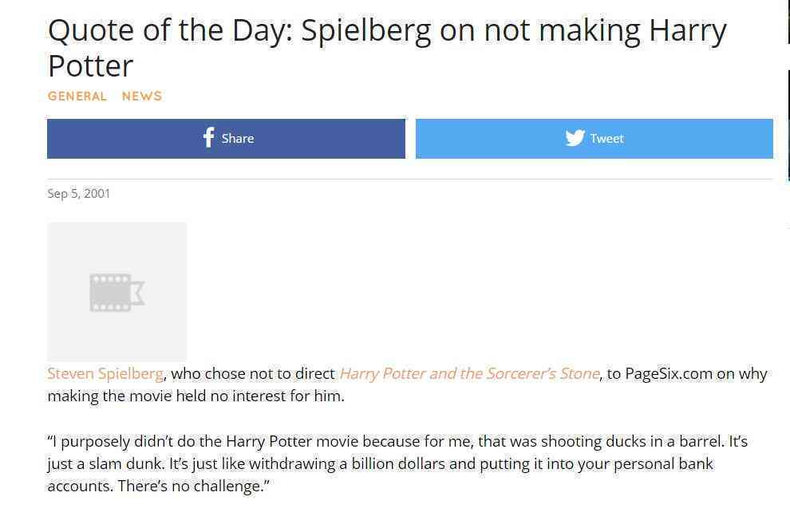Open the NEWS category link
The image size is (790, 532).
click(142, 97)
